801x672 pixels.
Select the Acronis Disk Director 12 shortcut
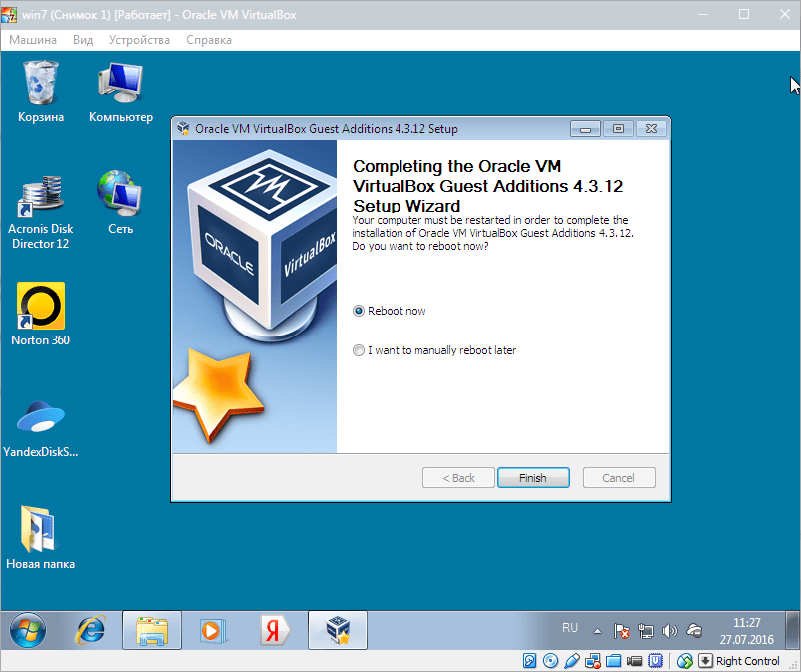(41, 210)
